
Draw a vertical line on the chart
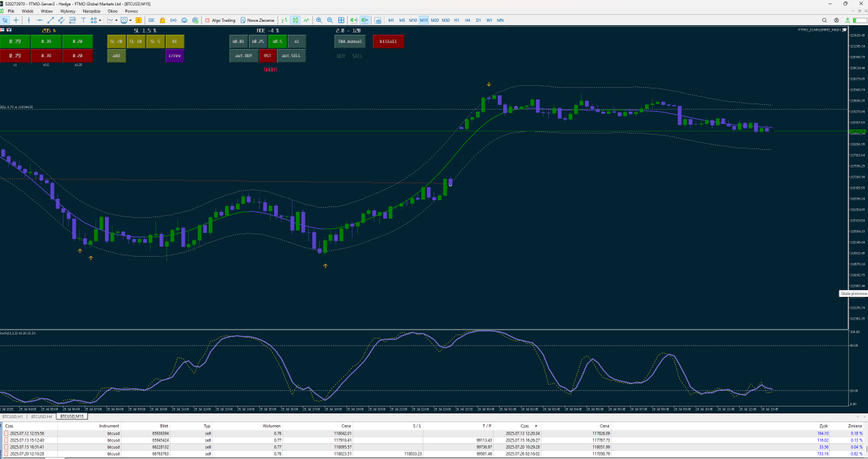click(29, 20)
